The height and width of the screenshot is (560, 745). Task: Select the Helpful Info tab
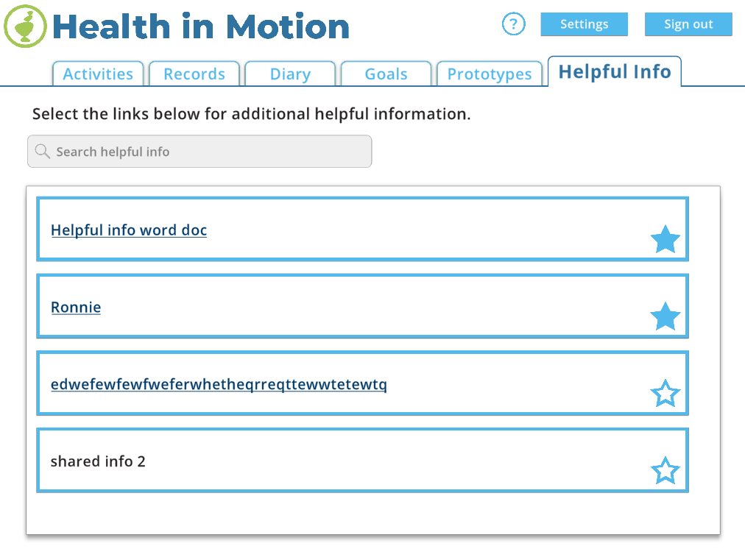click(x=615, y=72)
